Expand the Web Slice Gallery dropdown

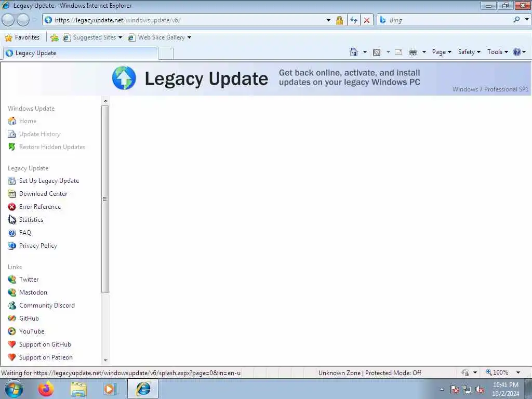[189, 37]
